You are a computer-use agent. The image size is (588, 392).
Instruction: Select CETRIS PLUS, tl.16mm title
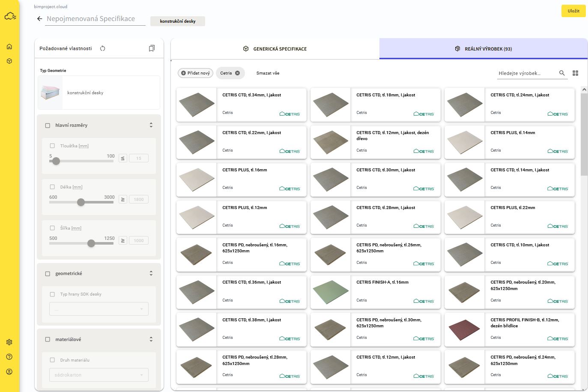(245, 170)
